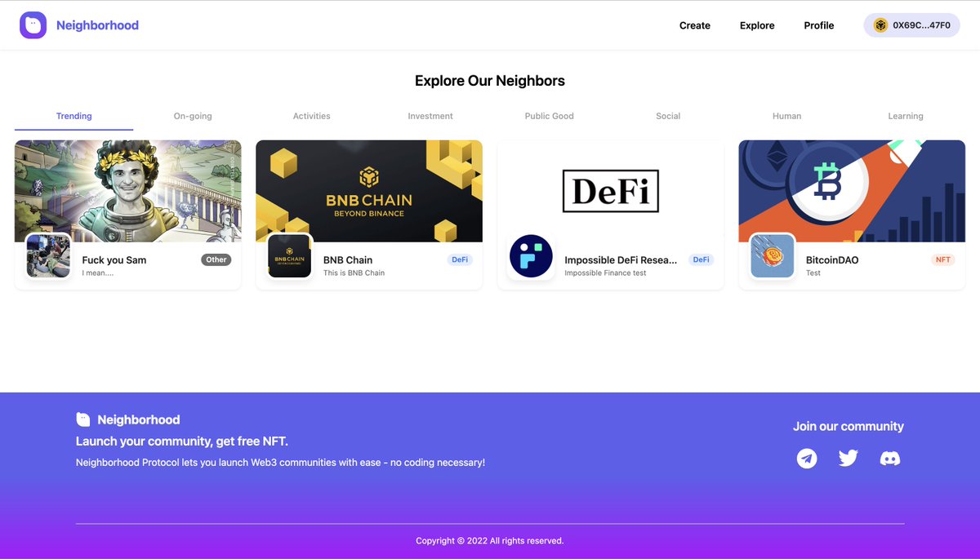The width and height of the screenshot is (980, 559).
Task: Go to the Explore page link
Action: tap(757, 25)
